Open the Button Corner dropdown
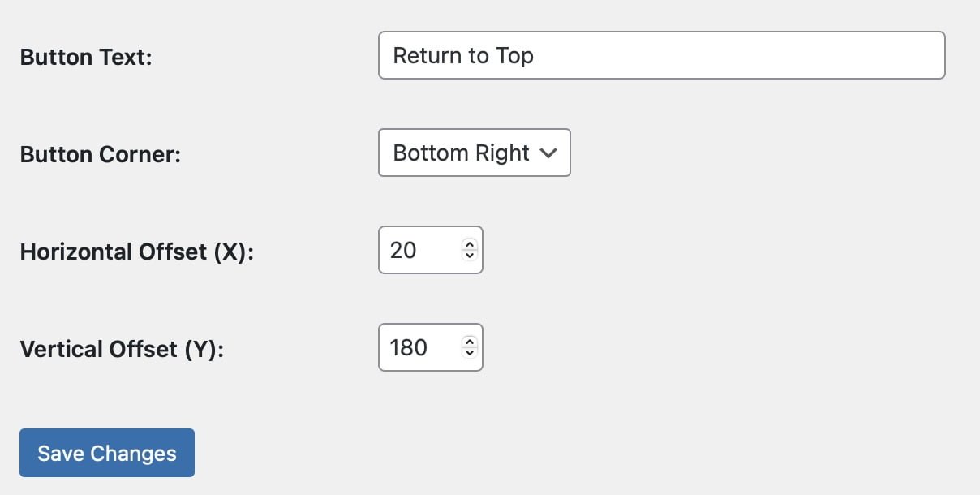 tap(474, 153)
